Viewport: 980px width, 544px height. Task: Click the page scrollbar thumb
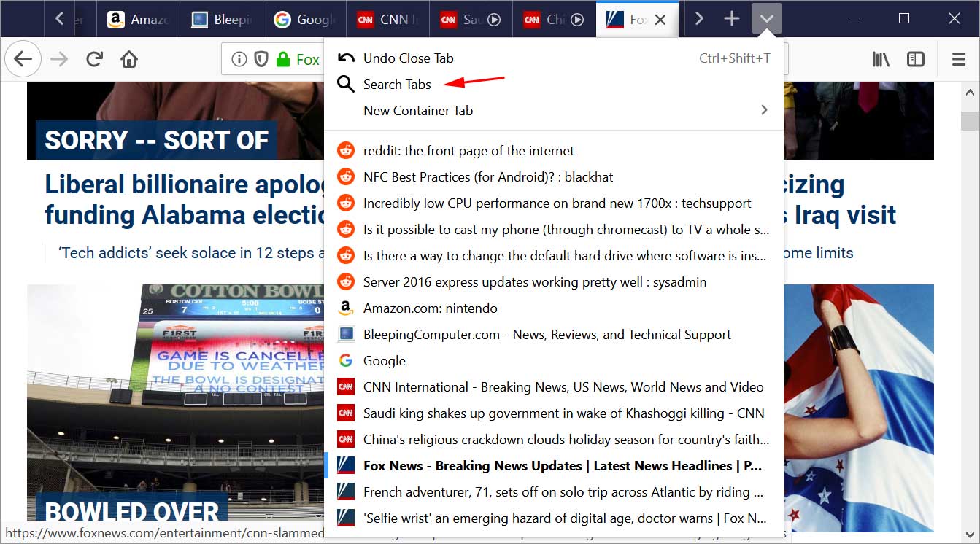pos(970,120)
